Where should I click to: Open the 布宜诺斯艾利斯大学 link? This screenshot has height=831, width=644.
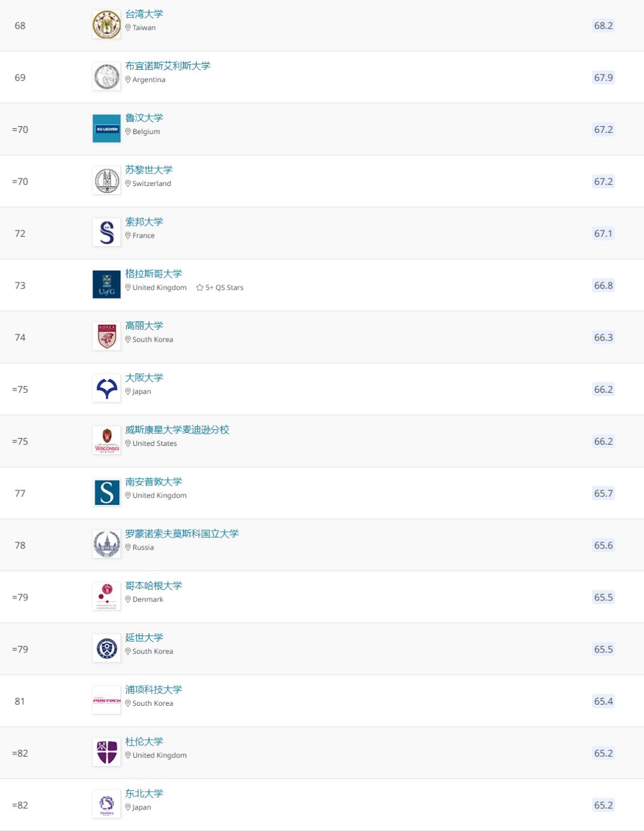168,66
